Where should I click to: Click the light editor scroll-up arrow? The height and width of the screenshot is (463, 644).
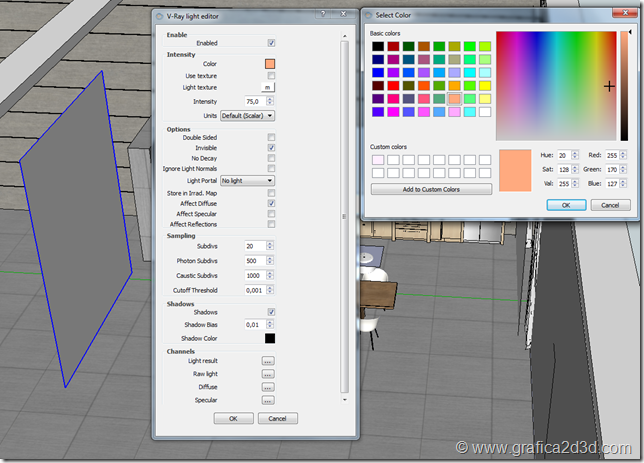point(345,36)
